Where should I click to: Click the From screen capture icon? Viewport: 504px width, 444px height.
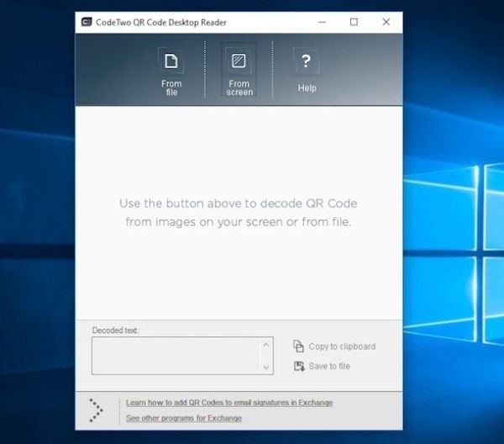239,61
